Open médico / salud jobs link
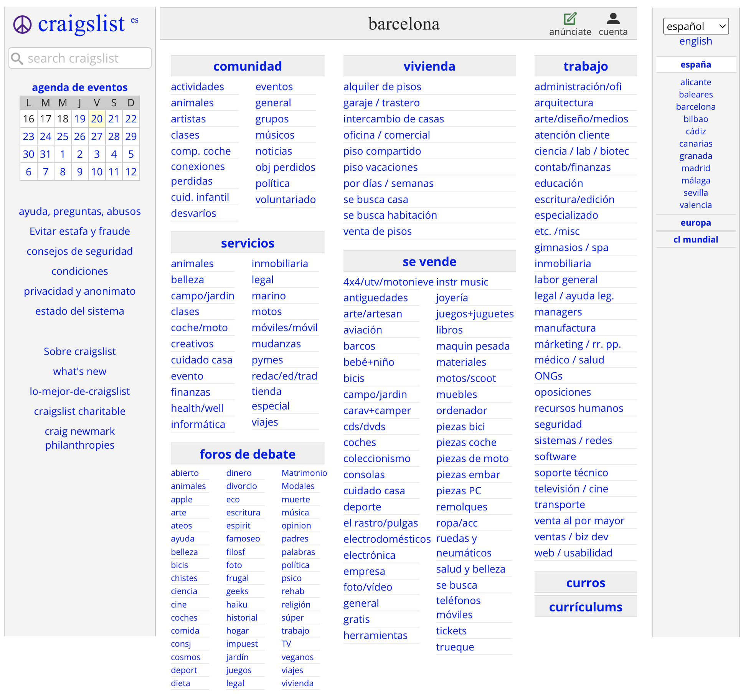 (x=569, y=360)
